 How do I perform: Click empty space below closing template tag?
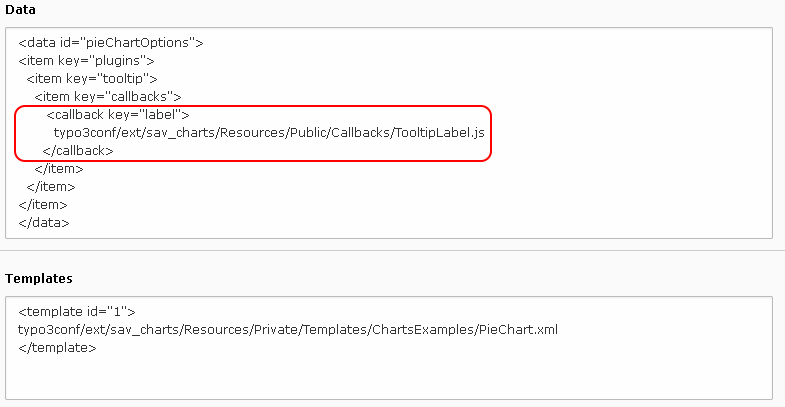click(x=388, y=378)
